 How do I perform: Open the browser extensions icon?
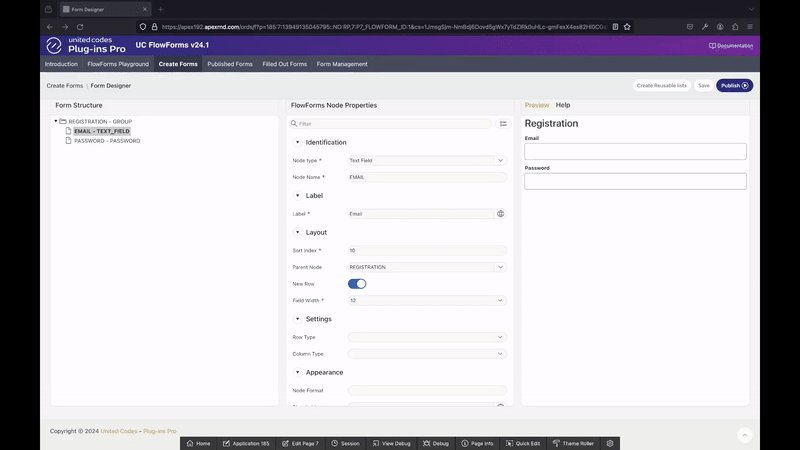click(735, 27)
